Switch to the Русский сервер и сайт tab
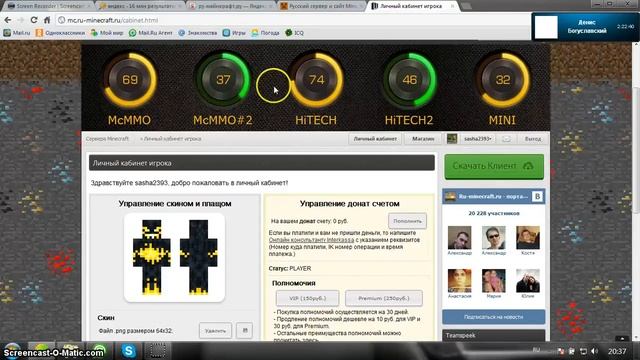 (321, 6)
